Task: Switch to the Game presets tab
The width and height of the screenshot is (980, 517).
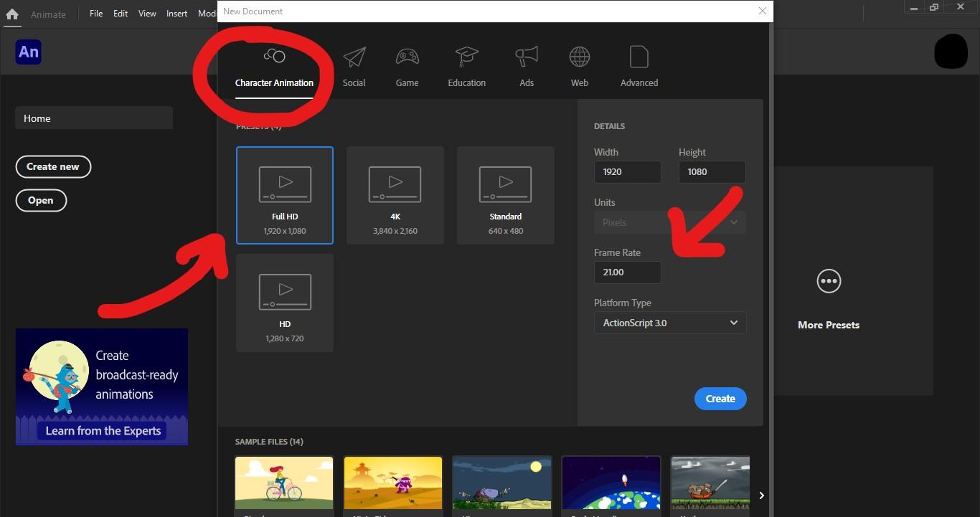Action: [407, 68]
